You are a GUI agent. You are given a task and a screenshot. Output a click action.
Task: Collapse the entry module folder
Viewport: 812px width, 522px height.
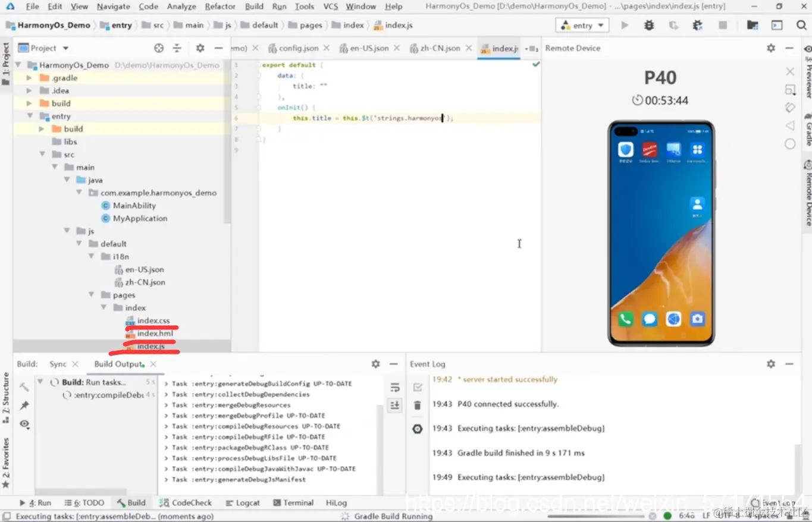29,116
